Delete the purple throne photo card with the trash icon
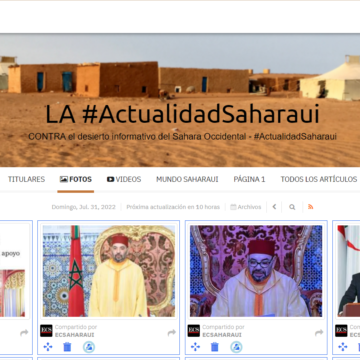Viewport: 360px width, 360px height. 215,347
